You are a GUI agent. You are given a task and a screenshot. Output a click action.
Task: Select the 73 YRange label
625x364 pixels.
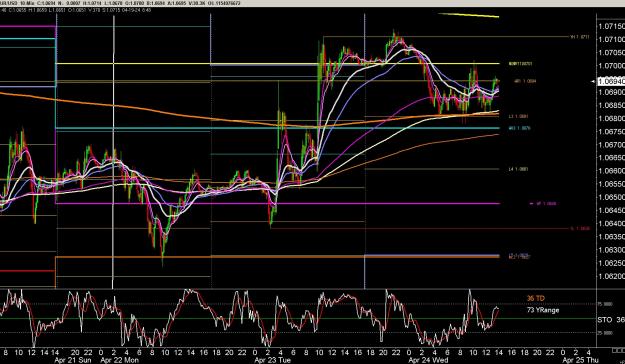tap(543, 310)
